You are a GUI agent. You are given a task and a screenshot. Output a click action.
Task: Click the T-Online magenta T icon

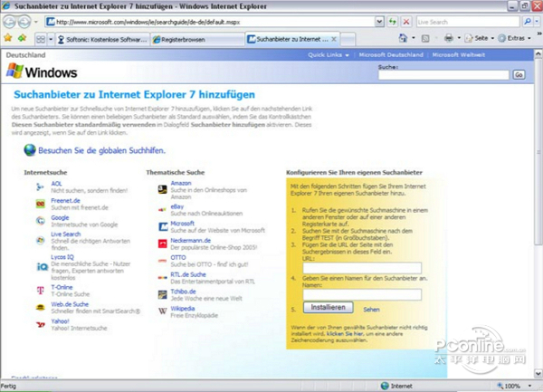41,291
